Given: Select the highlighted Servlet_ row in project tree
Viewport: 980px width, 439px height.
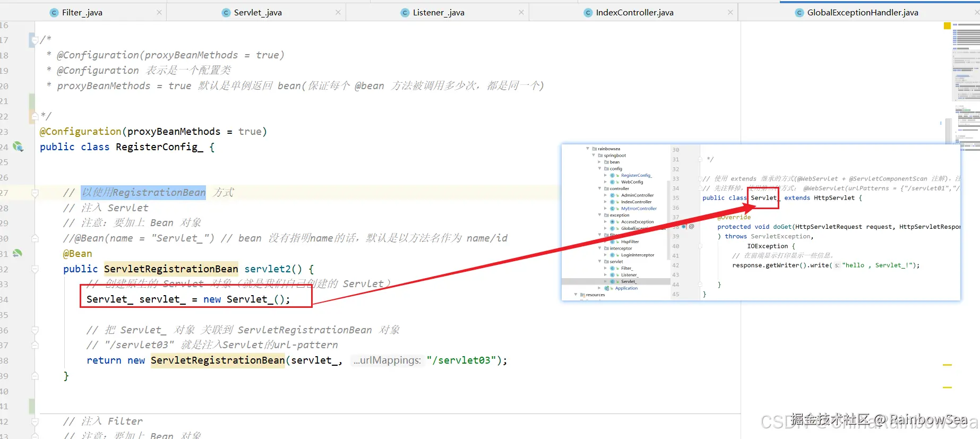Looking at the screenshot, I should [616, 281].
